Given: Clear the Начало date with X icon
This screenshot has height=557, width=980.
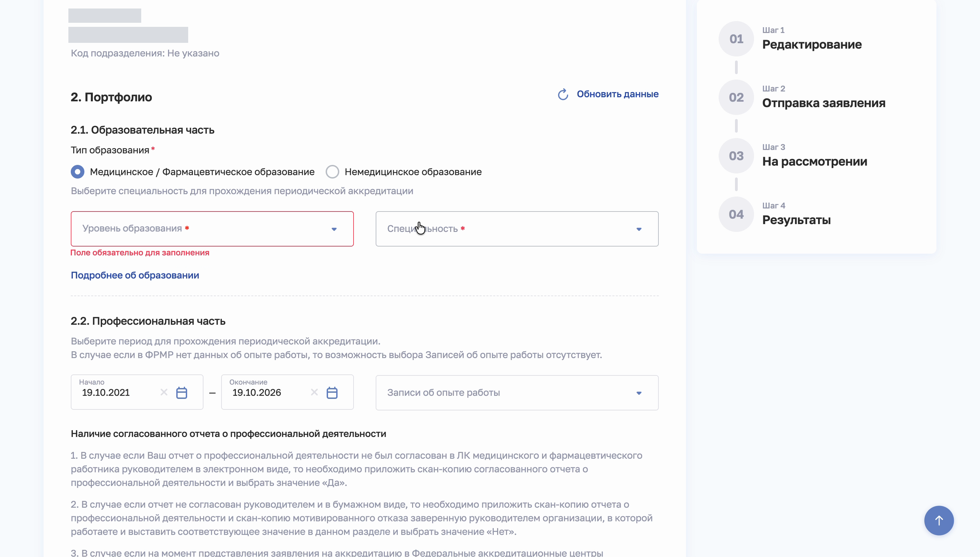Looking at the screenshot, I should pos(164,392).
